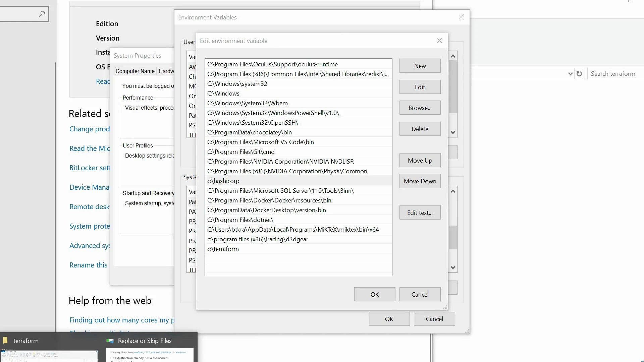Select the C:\Windows\system32 entry
This screenshot has width=644, height=362.
pyautogui.click(x=299, y=84)
